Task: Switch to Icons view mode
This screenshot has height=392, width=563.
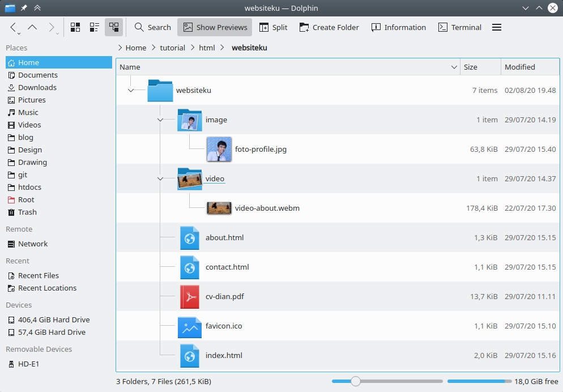Action: pyautogui.click(x=75, y=27)
